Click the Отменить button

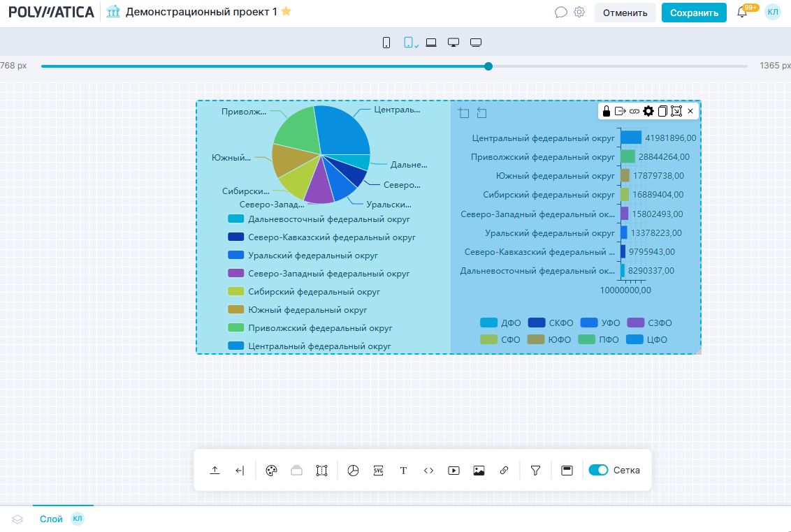coord(625,13)
